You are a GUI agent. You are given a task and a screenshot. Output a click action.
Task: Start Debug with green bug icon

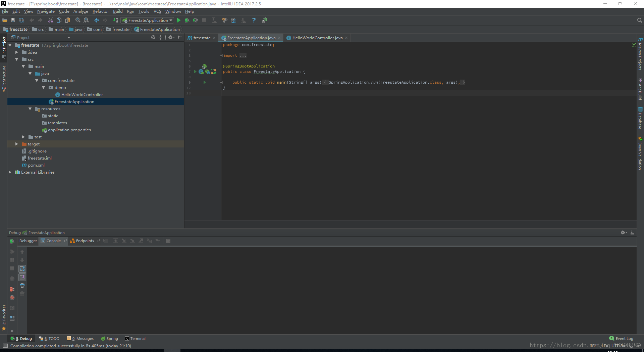pos(187,20)
